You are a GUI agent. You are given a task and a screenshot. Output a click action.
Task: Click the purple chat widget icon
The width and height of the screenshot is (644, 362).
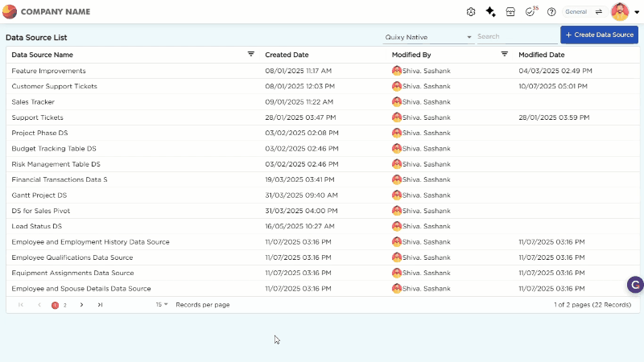(634, 284)
